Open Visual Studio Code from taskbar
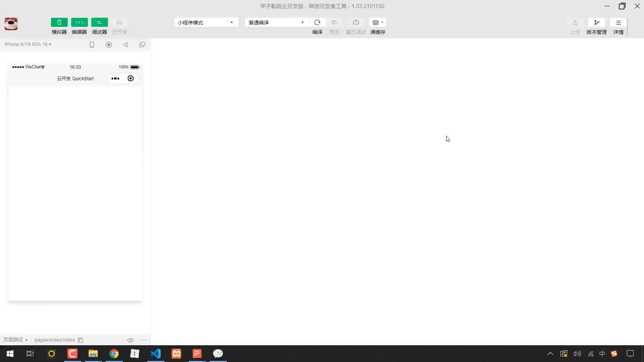This screenshot has height=362, width=644. coord(156,354)
